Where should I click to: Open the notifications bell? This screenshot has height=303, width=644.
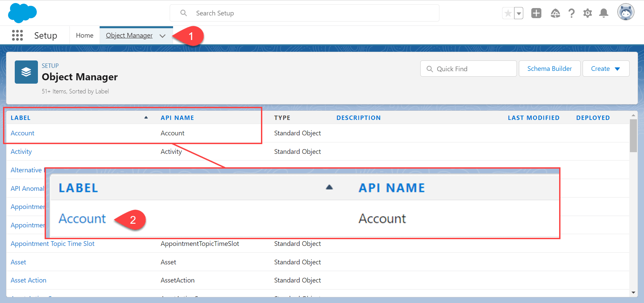(604, 13)
